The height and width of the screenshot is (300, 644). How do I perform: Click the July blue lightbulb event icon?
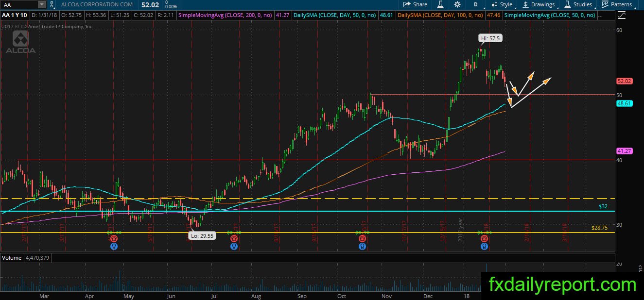tap(234, 246)
